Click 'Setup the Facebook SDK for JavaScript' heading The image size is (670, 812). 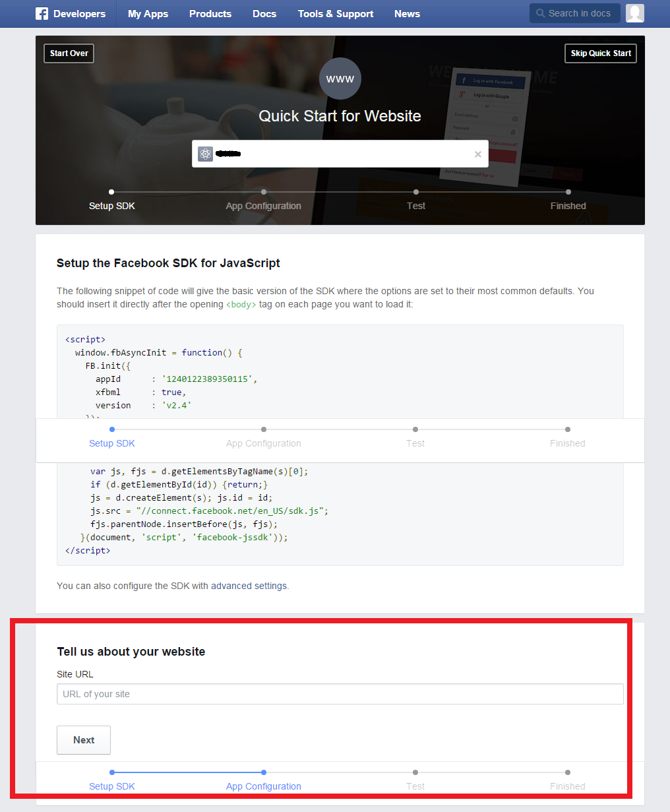168,263
